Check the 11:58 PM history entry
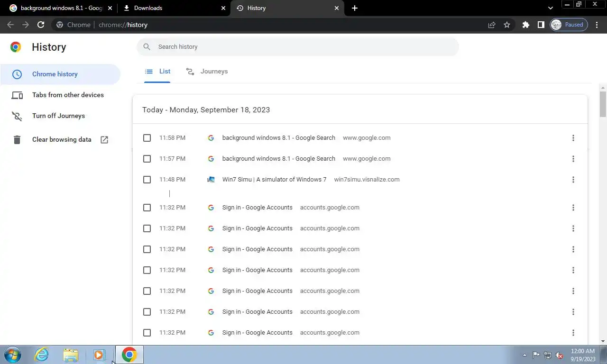607x364 pixels. coord(147,138)
